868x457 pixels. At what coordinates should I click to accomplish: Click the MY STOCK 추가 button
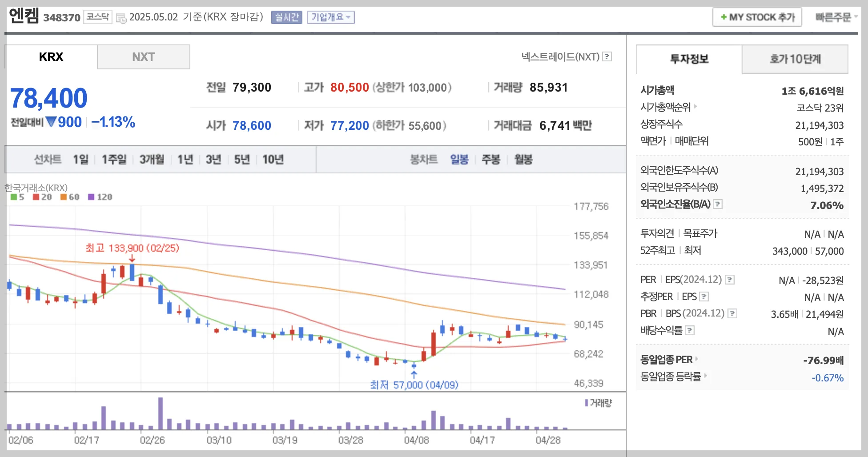pyautogui.click(x=757, y=17)
